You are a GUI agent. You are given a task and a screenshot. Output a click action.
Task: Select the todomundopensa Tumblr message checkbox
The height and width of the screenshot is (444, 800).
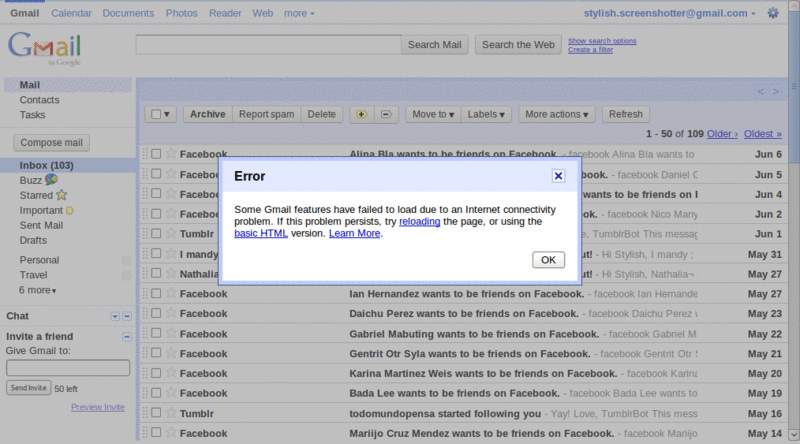tap(156, 413)
